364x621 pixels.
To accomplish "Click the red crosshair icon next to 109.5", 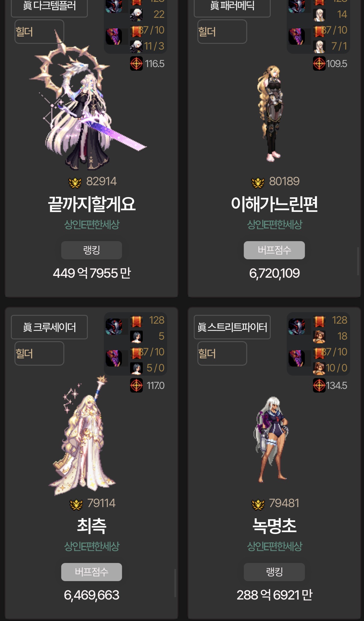I will tap(319, 63).
